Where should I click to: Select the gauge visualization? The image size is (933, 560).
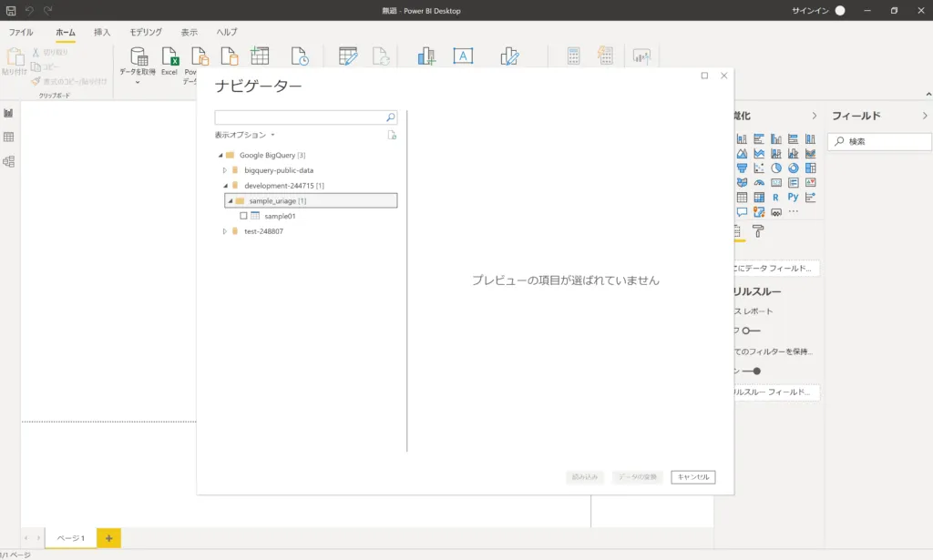(x=759, y=182)
